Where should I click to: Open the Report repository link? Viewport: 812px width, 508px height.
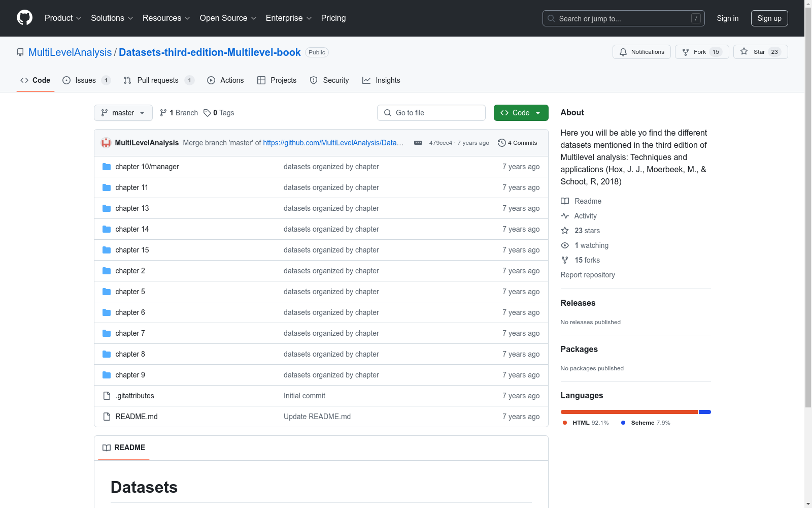pos(588,275)
